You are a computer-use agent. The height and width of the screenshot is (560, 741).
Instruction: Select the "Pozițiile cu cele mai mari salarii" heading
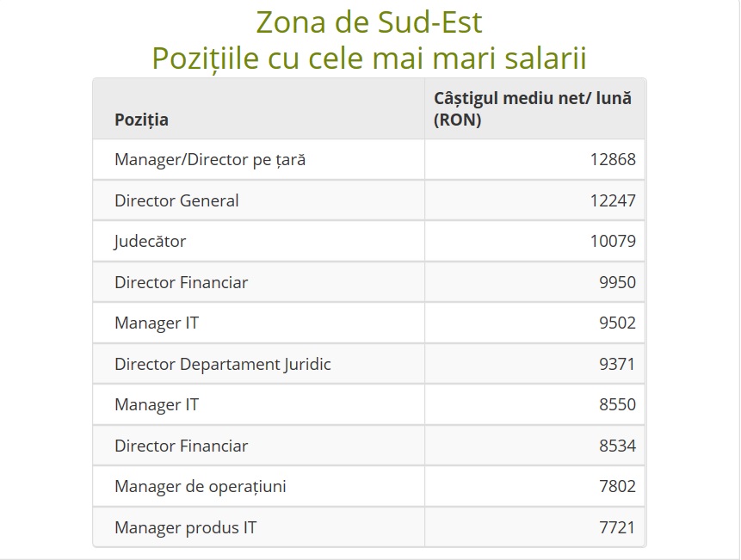pos(369,58)
